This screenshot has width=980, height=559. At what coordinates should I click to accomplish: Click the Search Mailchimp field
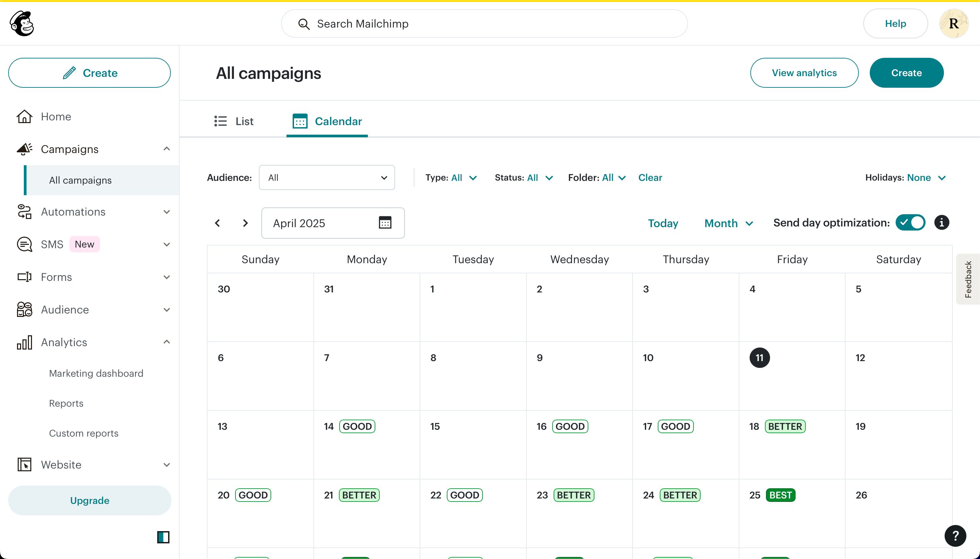(x=484, y=24)
